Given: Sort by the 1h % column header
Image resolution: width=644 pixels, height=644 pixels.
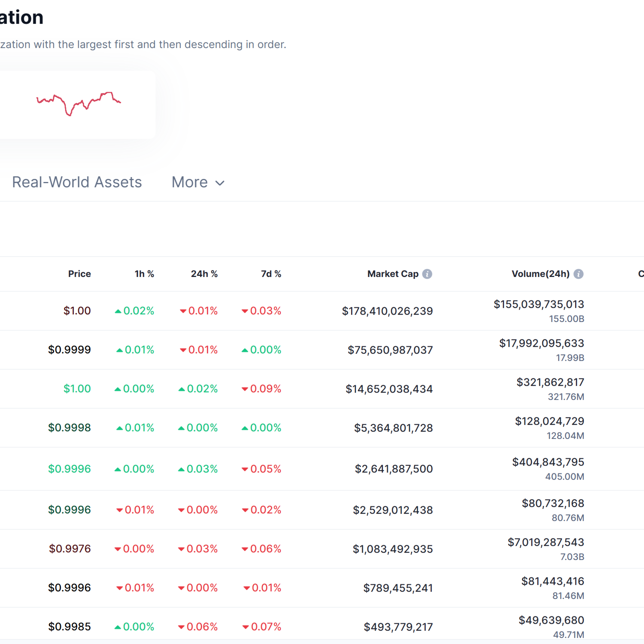Looking at the screenshot, I should coord(144,274).
